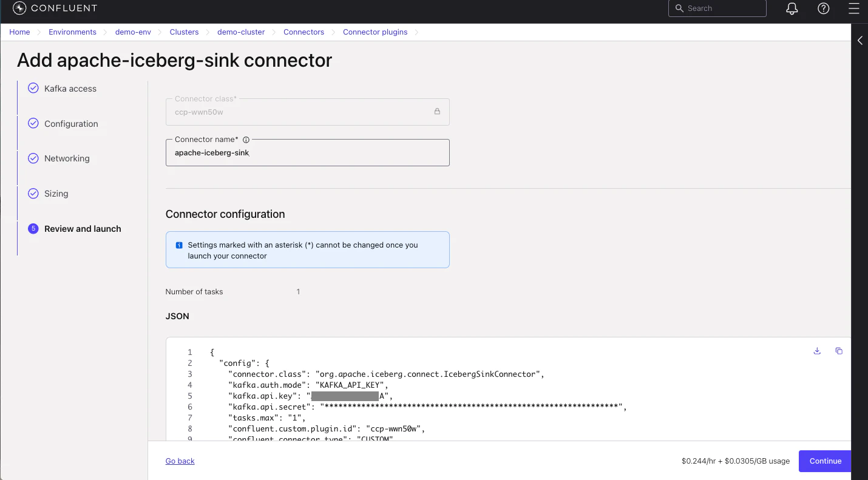This screenshot has height=480, width=868.
Task: Expand the collapsed right side panel
Action: [x=860, y=40]
